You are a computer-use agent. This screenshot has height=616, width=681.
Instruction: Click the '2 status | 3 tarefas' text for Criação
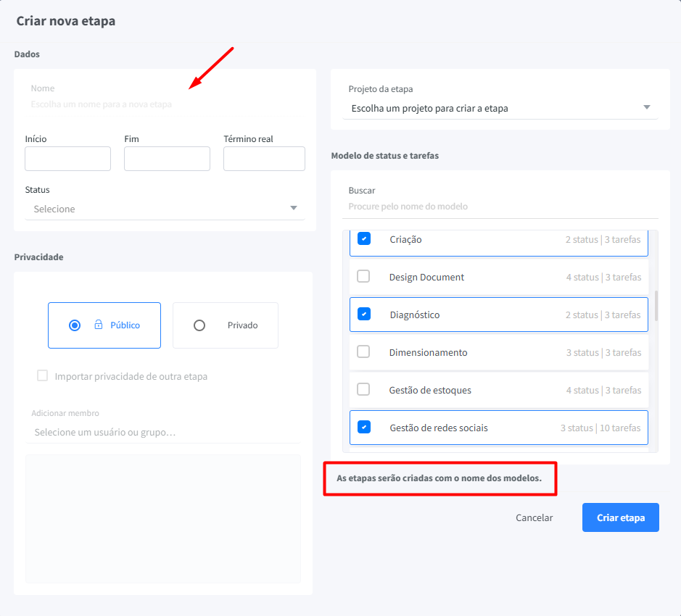[603, 240]
